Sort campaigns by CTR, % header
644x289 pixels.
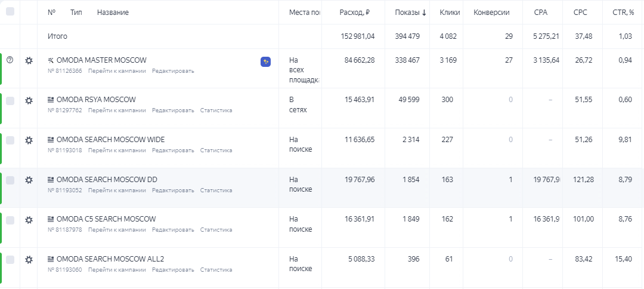tap(623, 13)
